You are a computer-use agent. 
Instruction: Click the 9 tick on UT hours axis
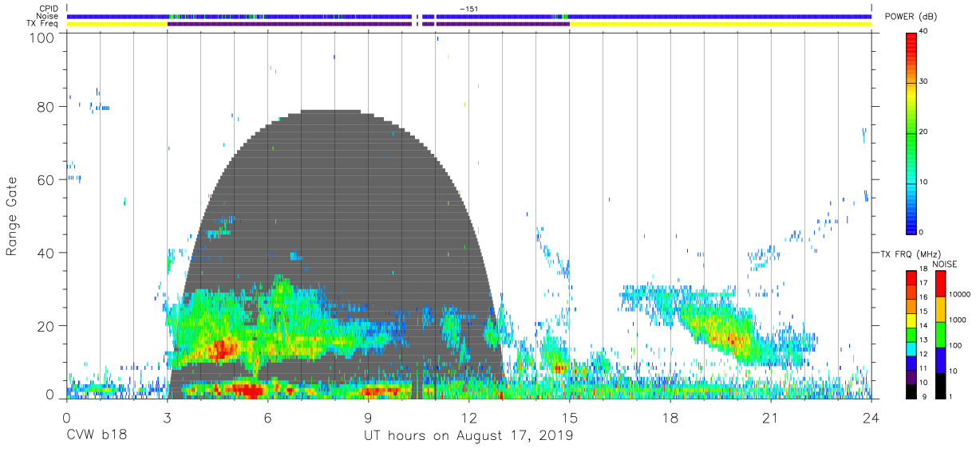tap(368, 417)
